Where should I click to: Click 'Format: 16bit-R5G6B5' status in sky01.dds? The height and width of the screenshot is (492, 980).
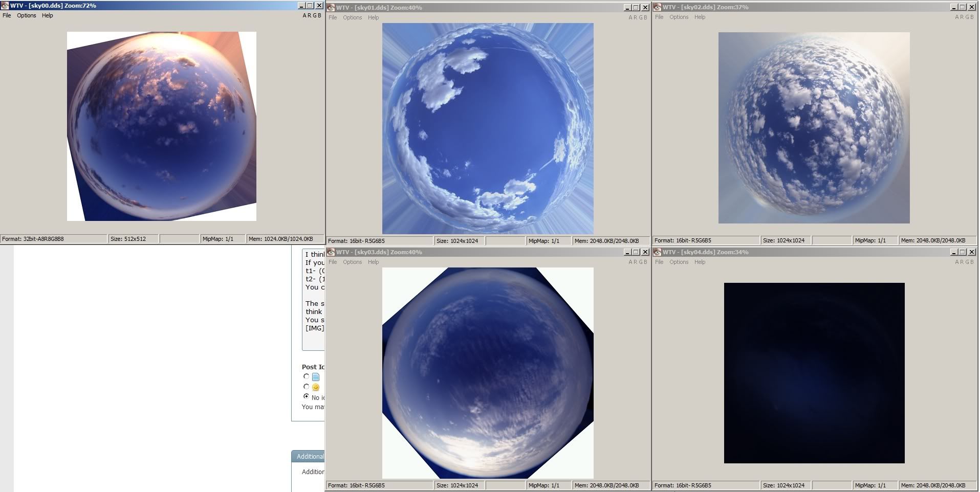click(380, 241)
